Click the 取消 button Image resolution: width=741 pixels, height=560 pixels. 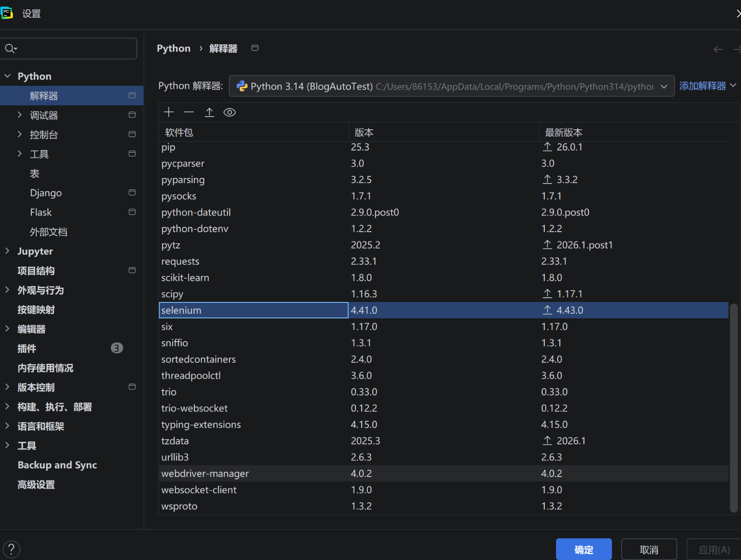click(649, 550)
